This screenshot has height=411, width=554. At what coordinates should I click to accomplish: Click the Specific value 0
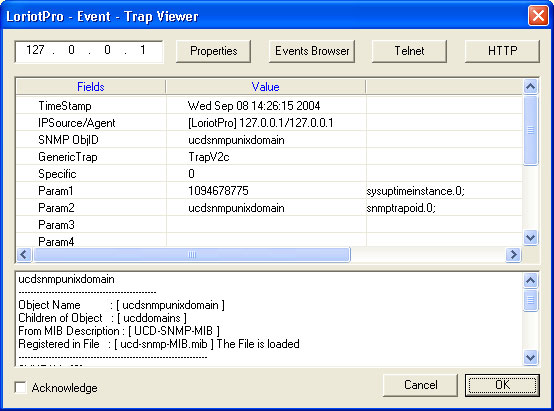pyautogui.click(x=191, y=174)
